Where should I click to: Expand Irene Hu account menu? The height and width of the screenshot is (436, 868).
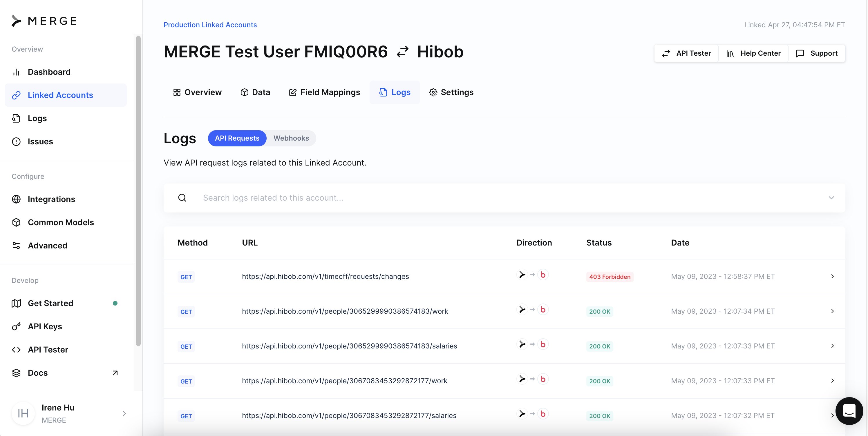point(124,413)
